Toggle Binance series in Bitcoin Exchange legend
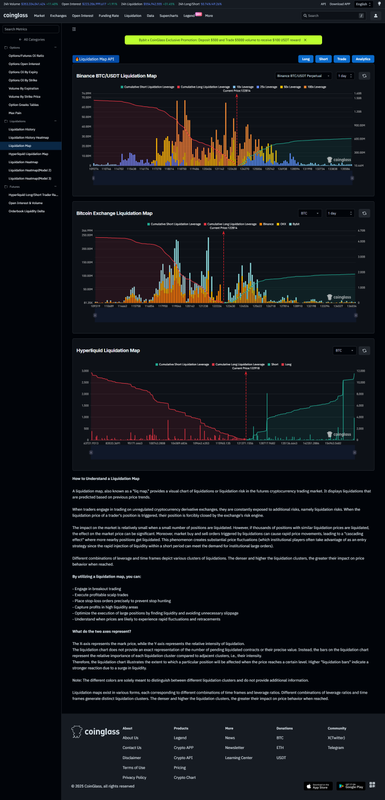Screen dimensions: 385x800 tap(267, 224)
